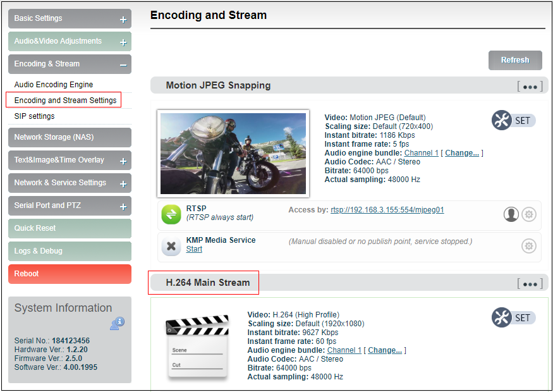Open RTSP user account icon
Image resolution: width=553 pixels, height=392 pixels.
click(511, 214)
